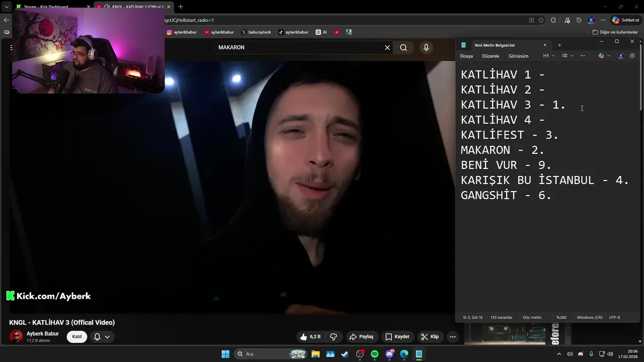Click the Katıl join button
Image resolution: width=644 pixels, height=362 pixels.
coord(77,337)
